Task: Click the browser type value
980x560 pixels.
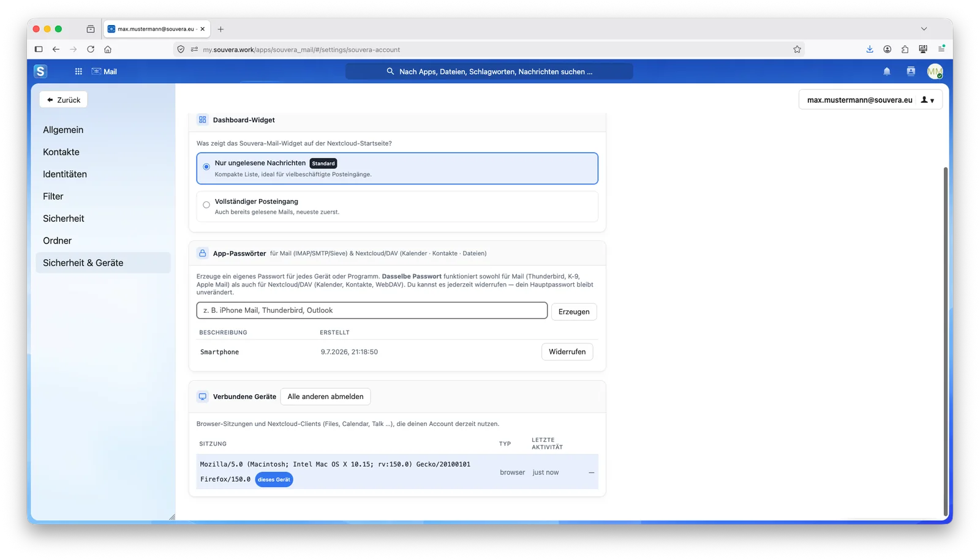Action: [512, 472]
